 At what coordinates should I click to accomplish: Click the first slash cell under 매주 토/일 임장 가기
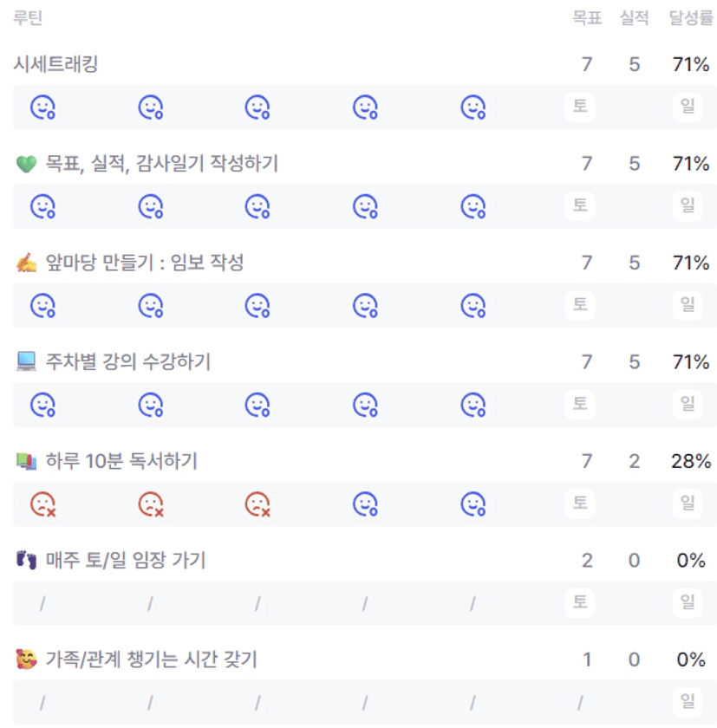pos(42,603)
